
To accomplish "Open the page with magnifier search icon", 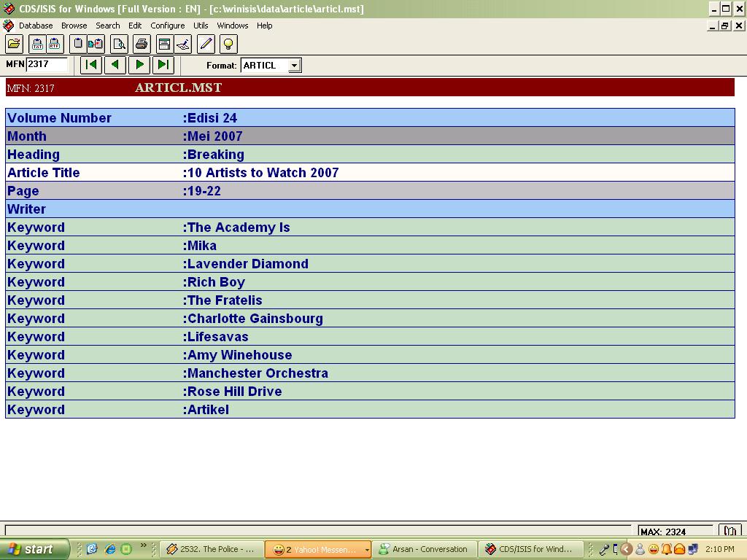I will [119, 44].
